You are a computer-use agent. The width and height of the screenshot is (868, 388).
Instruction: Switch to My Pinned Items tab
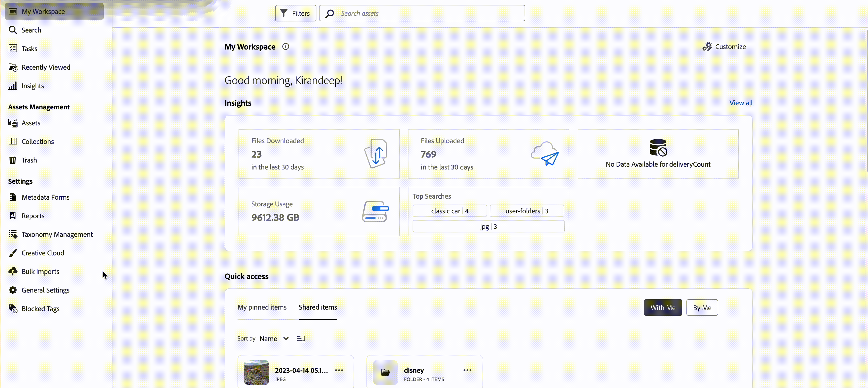(262, 307)
